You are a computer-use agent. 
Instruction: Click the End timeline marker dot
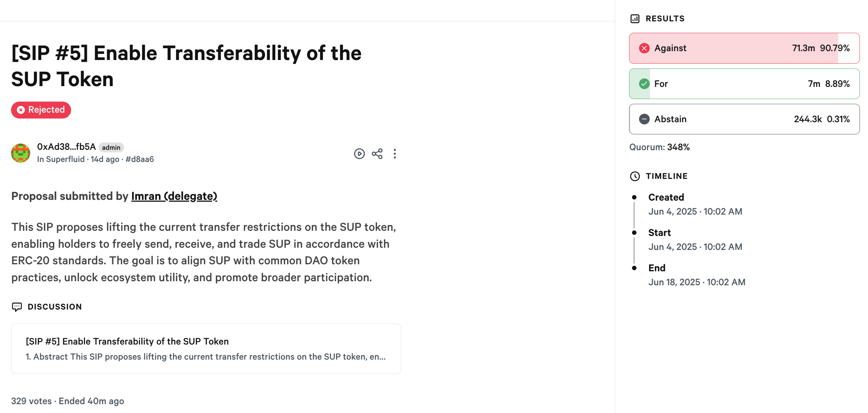(x=634, y=268)
